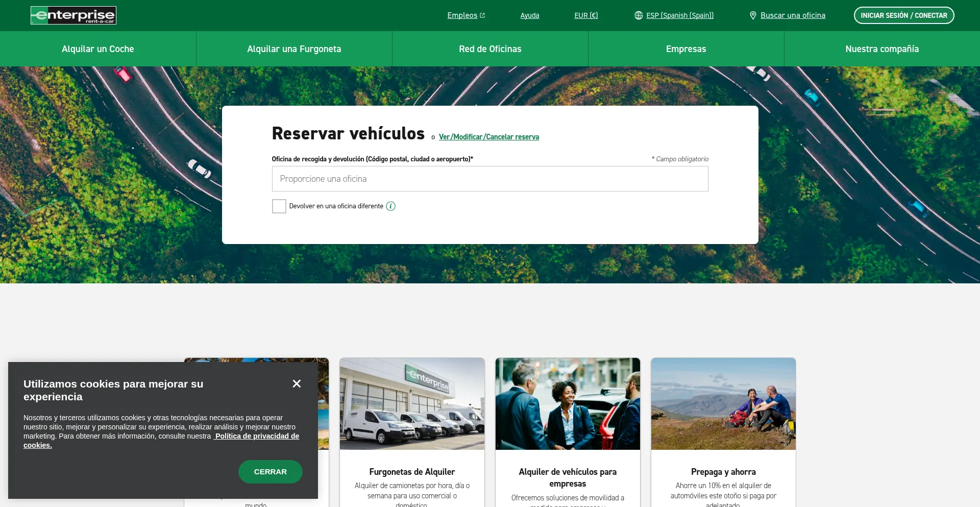Screen dimensions: 980x507
Task: Open the 'Red de Oficinas' menu
Action: (x=490, y=49)
